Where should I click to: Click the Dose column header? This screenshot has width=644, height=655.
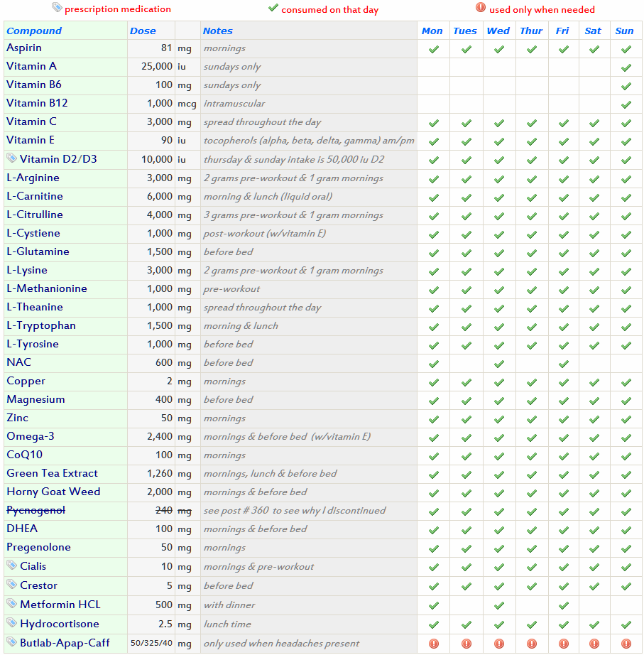pyautogui.click(x=143, y=31)
